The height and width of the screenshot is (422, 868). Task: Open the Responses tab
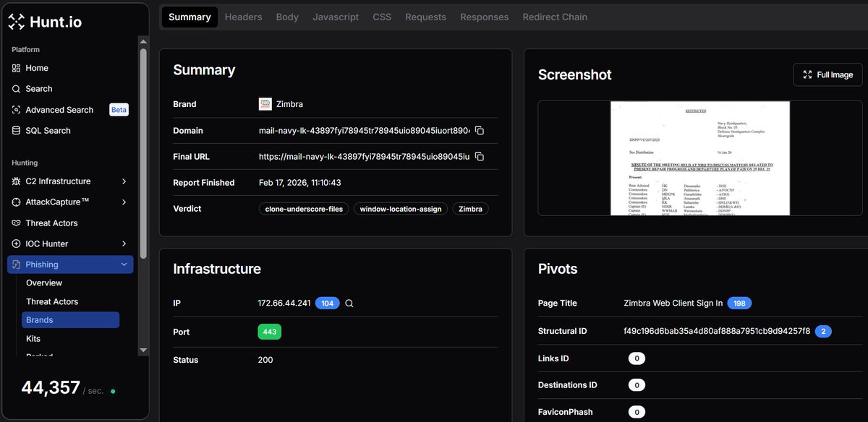coord(485,17)
